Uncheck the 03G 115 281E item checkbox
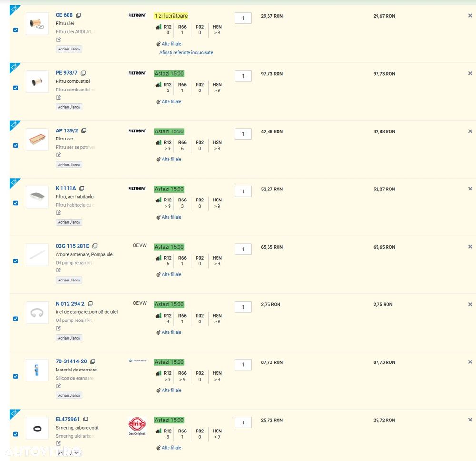The width and height of the screenshot is (476, 461). pyautogui.click(x=16, y=261)
